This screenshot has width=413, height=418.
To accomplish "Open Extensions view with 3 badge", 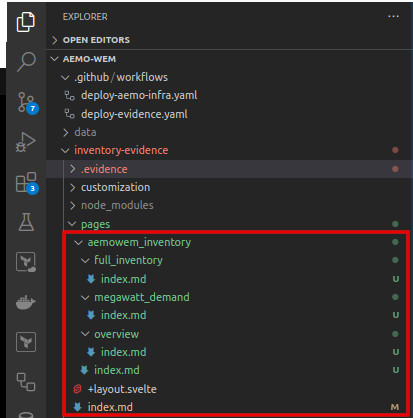I will [x=27, y=183].
